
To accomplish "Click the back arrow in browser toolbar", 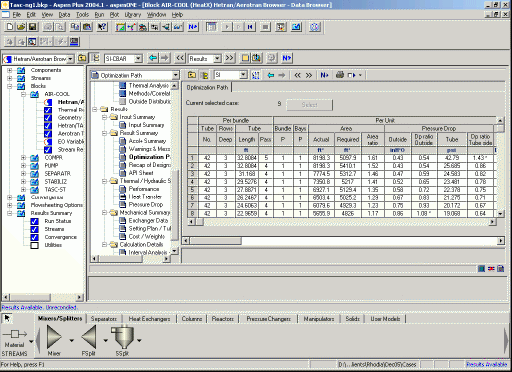I will pos(153,58).
